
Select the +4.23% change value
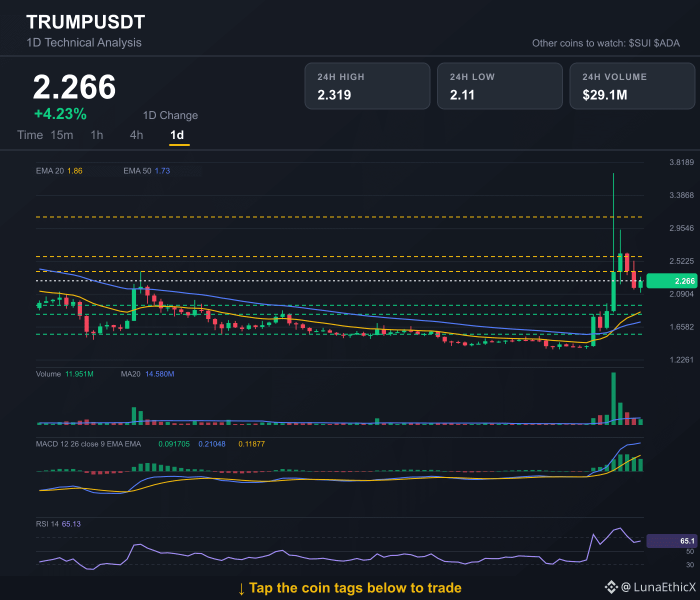pos(60,114)
